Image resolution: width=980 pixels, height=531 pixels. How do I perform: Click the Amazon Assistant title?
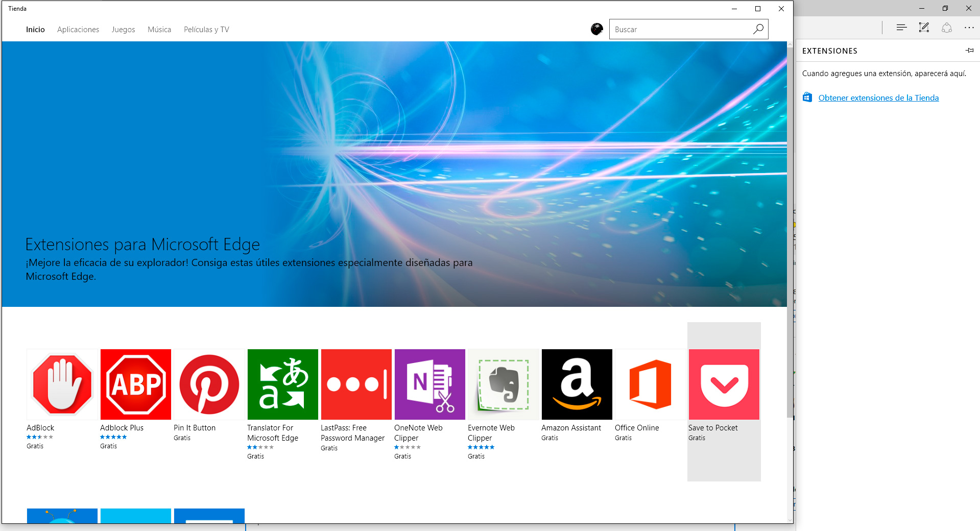[571, 428]
